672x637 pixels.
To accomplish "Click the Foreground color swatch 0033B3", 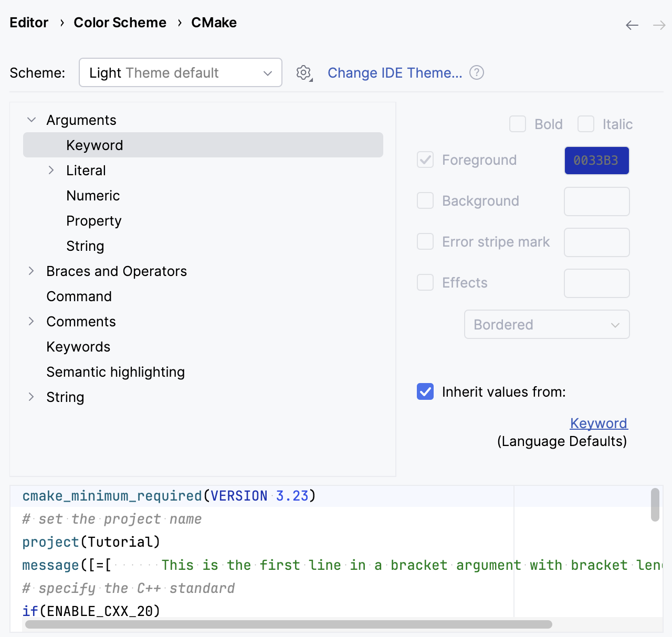I will (596, 161).
